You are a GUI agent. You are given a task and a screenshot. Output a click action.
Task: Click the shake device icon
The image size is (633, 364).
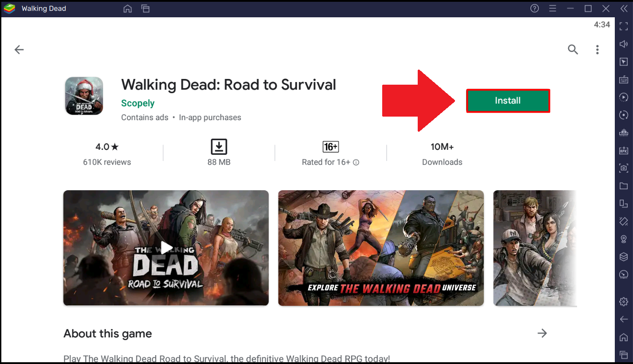point(624,221)
